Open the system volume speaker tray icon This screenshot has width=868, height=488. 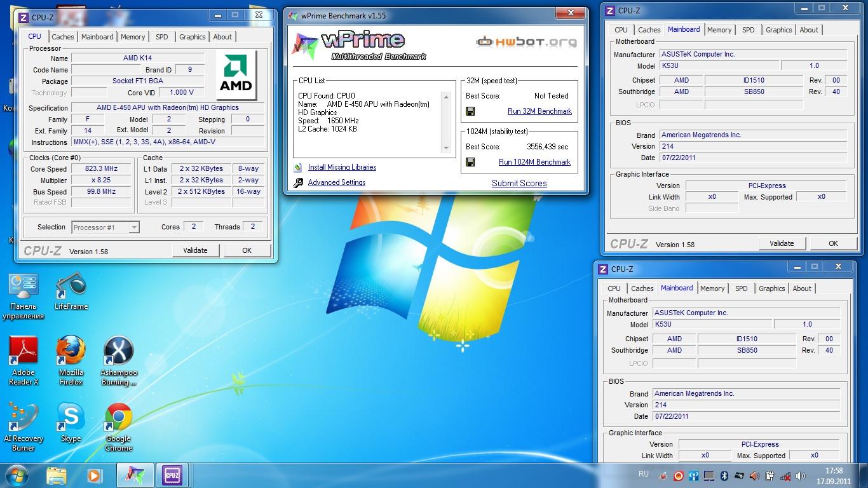800,475
